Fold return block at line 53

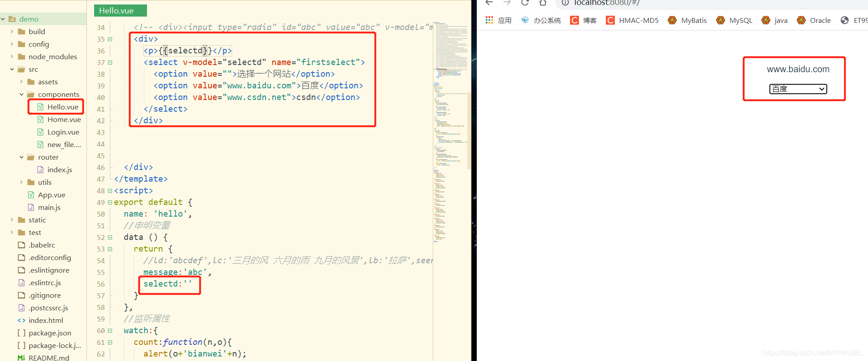tap(110, 249)
